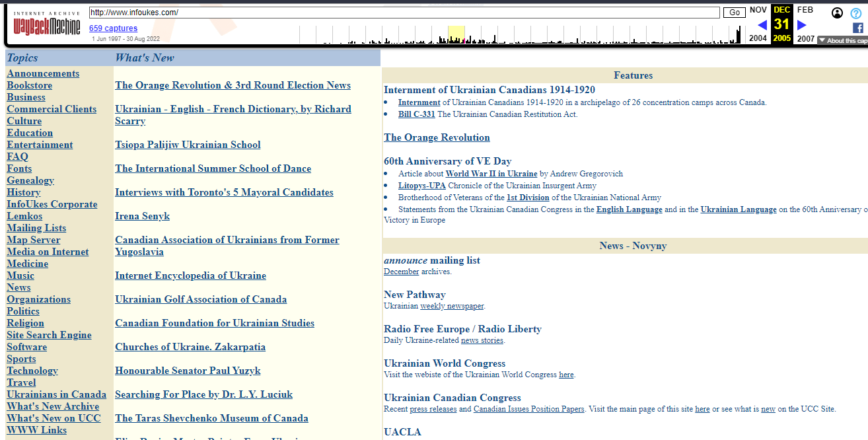Open Orange Revolution & 3rd Round Election News
Image resolution: width=868 pixels, height=440 pixels.
tap(233, 85)
